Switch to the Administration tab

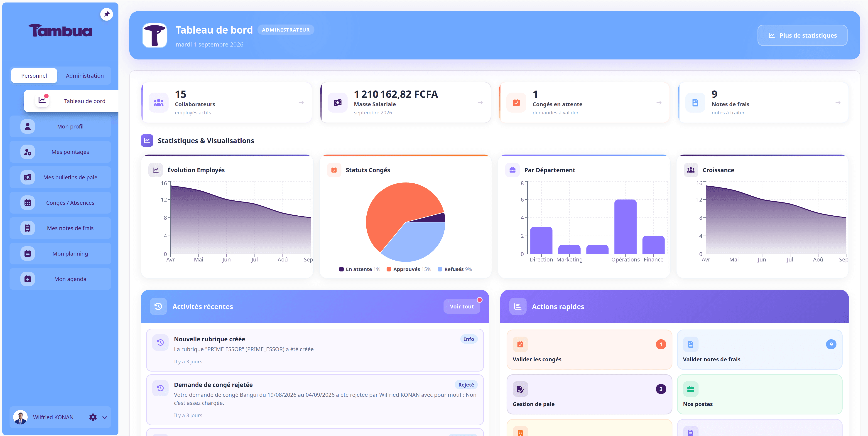pos(85,76)
